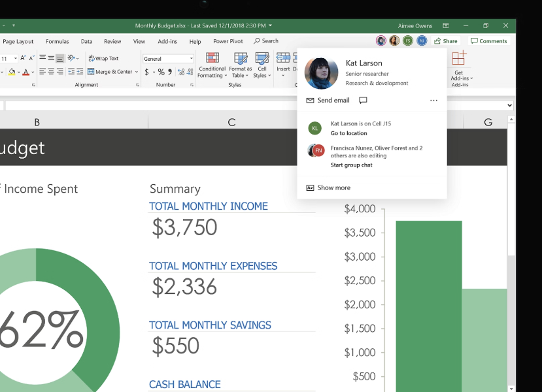Open the Comments pane
The height and width of the screenshot is (392, 542).
[489, 41]
